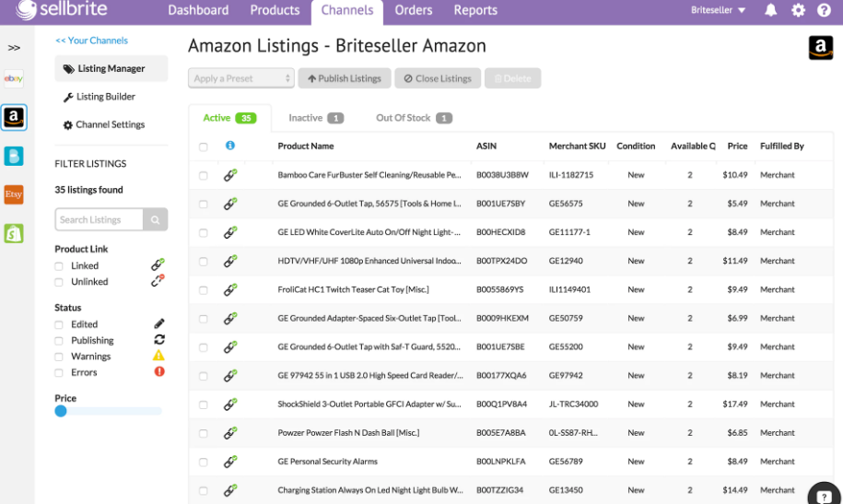
Task: Go to the Orders menu
Action: 414,10
